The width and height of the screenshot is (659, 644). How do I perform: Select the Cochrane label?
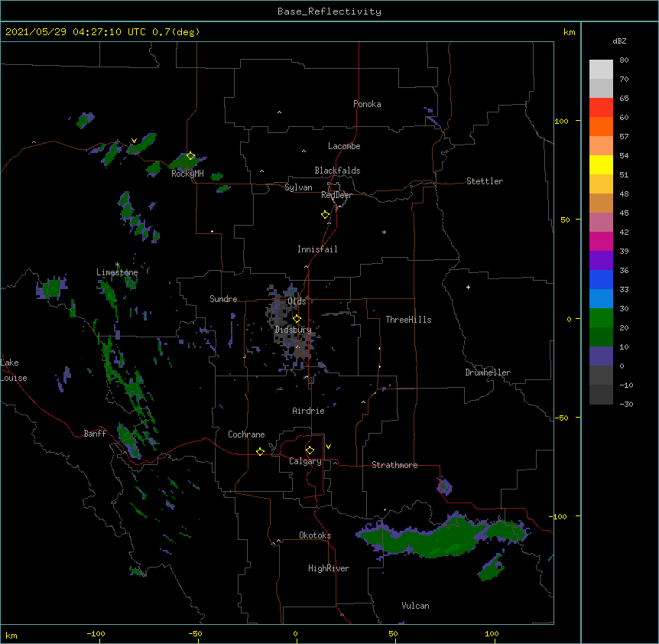[246, 434]
